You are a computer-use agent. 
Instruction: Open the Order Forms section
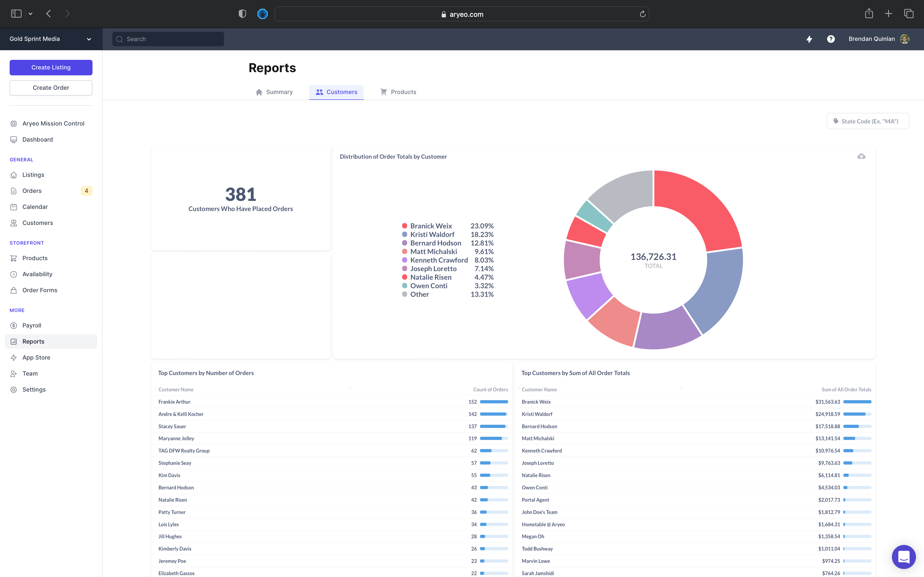(x=40, y=290)
